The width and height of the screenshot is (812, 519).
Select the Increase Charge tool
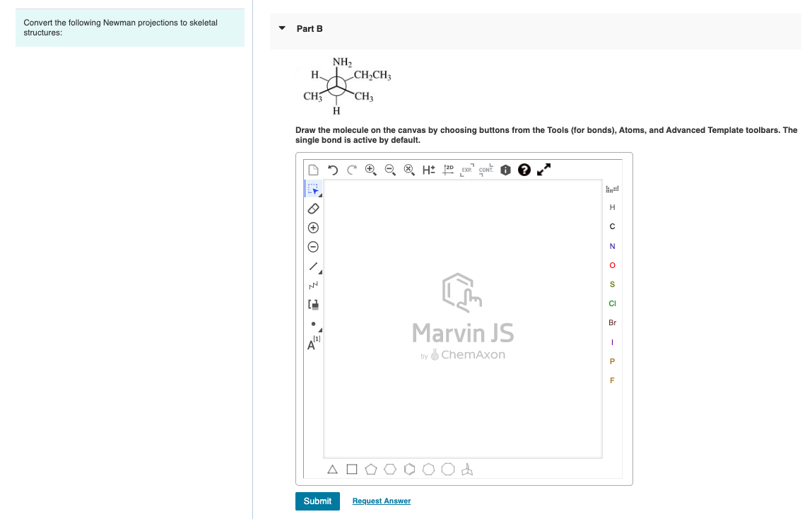coord(313,227)
